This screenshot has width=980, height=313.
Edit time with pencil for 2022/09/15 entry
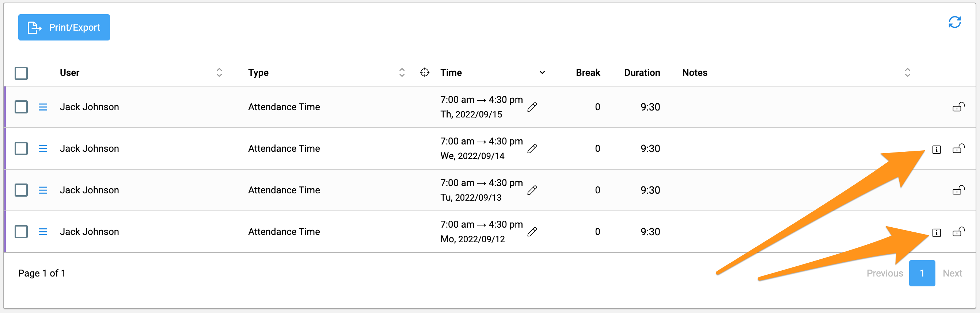tap(532, 107)
